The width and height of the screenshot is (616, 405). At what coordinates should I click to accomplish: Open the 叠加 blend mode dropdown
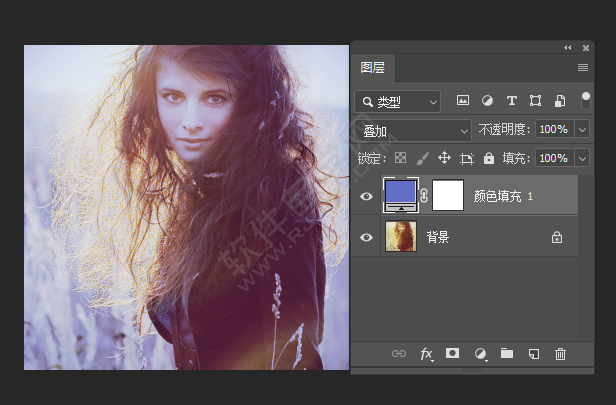tap(413, 130)
